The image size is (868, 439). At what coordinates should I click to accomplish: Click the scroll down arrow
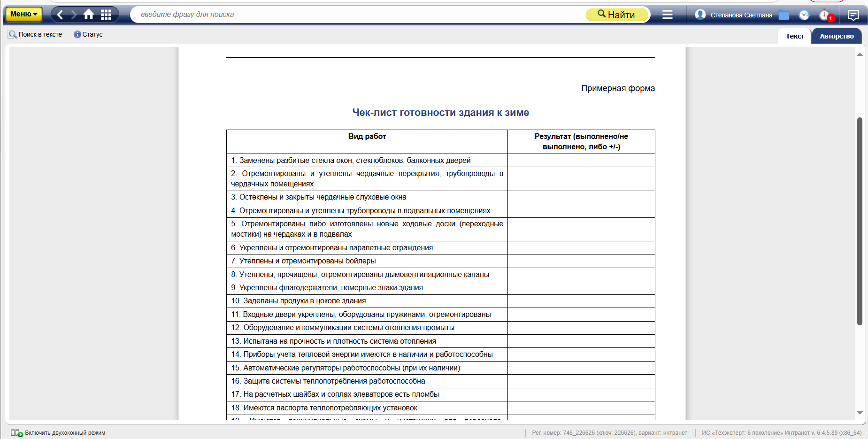pyautogui.click(x=860, y=413)
